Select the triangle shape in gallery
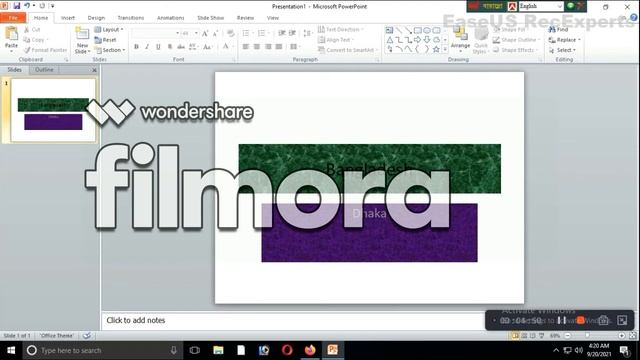640x360 pixels. tap(389, 40)
